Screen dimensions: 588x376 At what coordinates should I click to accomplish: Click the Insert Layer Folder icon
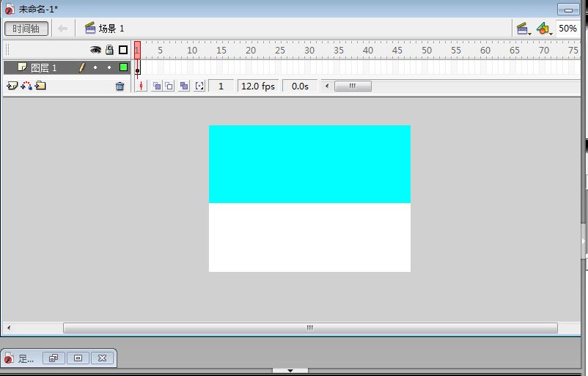[x=40, y=86]
